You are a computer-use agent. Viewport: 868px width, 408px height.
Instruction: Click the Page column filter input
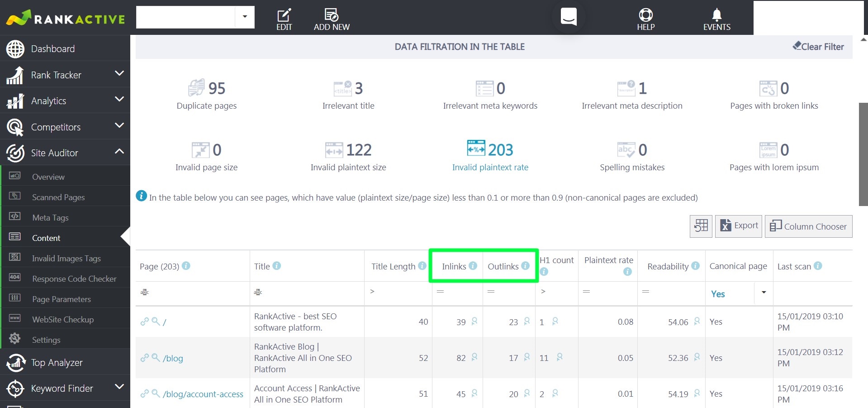(193, 292)
